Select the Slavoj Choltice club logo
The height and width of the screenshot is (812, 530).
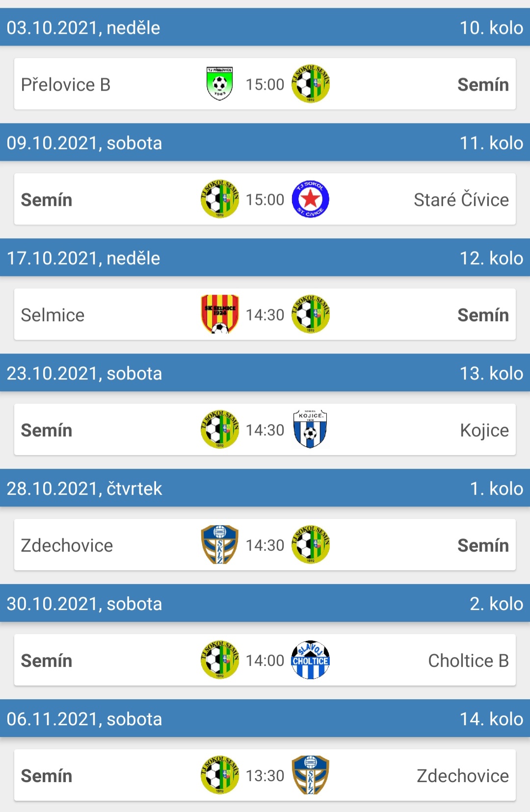pyautogui.click(x=310, y=660)
